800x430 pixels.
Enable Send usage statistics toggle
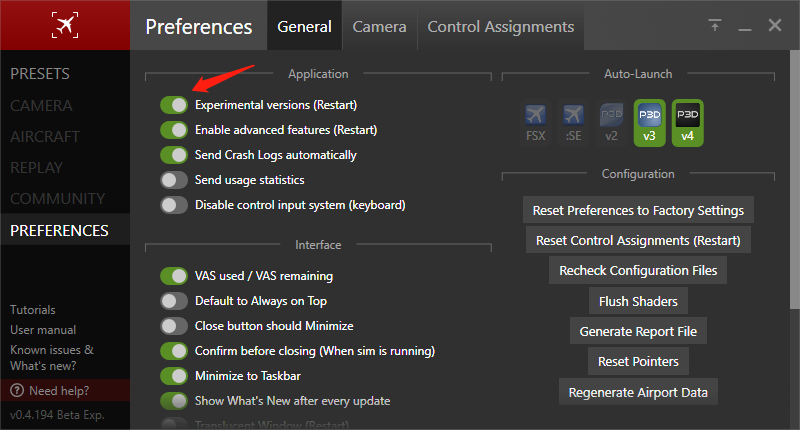pos(174,180)
